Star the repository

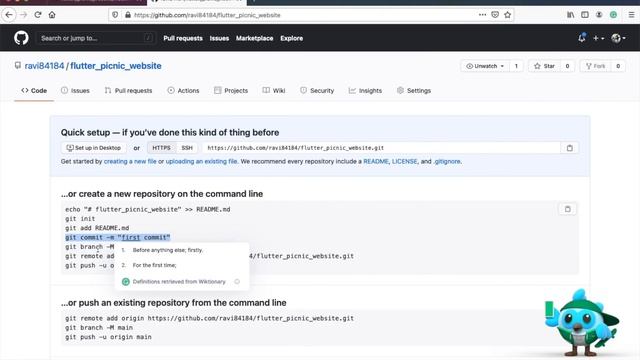(x=544, y=66)
